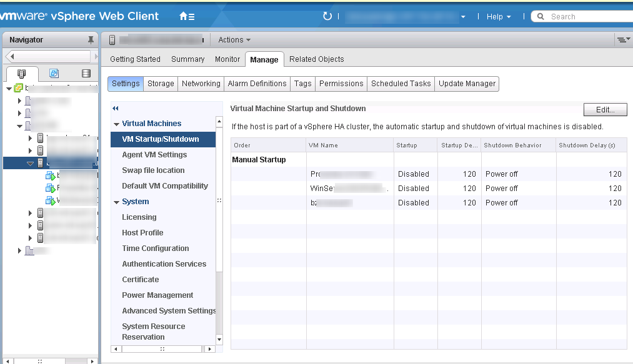The width and height of the screenshot is (633, 364).
Task: Open the Home menu icon
Action: click(187, 16)
